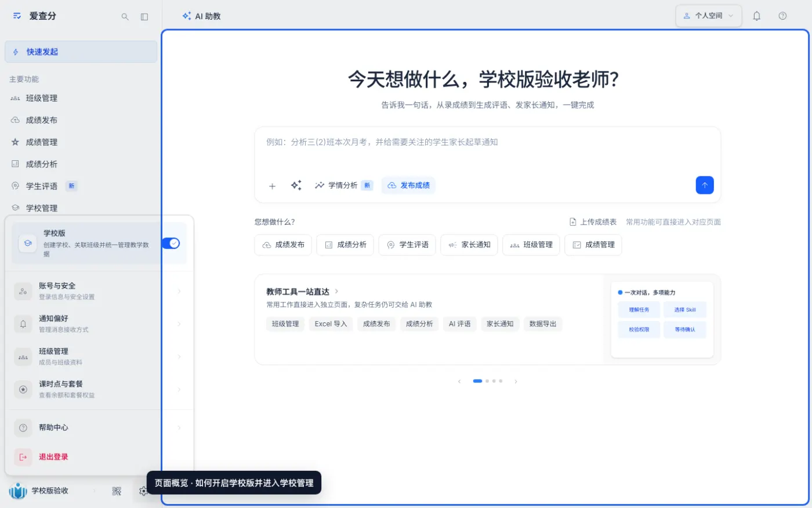Open 成绩管理 with the star icon in sidebar
The image size is (812, 508).
point(81,142)
